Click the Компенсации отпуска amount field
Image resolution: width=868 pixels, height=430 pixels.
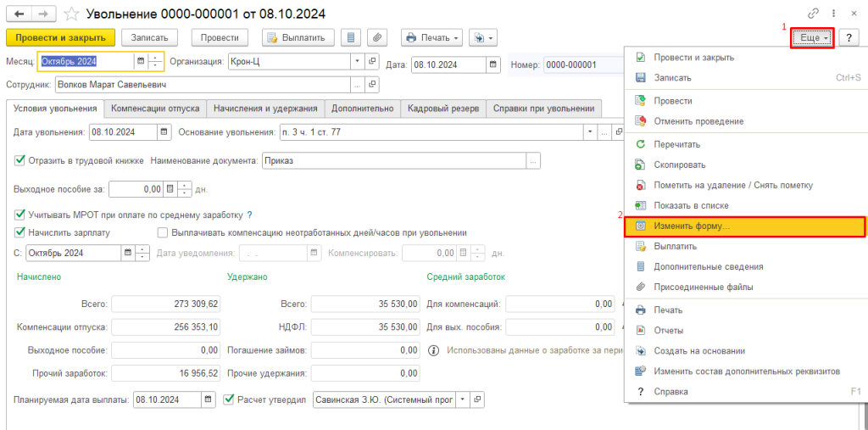pyautogui.click(x=167, y=327)
